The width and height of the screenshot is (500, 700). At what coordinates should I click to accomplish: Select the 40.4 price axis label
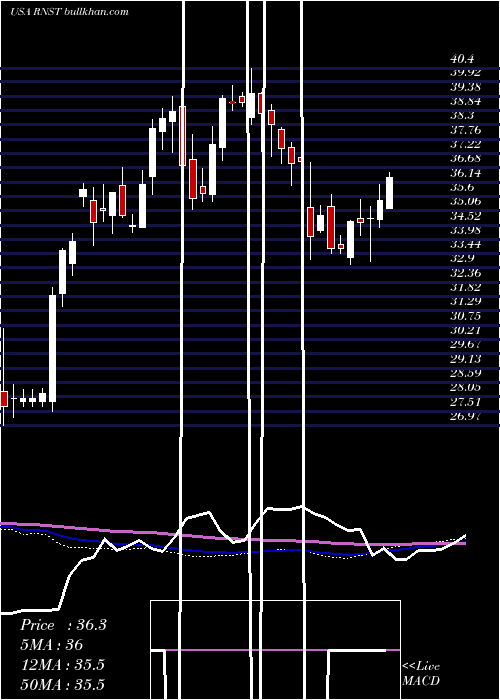coord(462,59)
